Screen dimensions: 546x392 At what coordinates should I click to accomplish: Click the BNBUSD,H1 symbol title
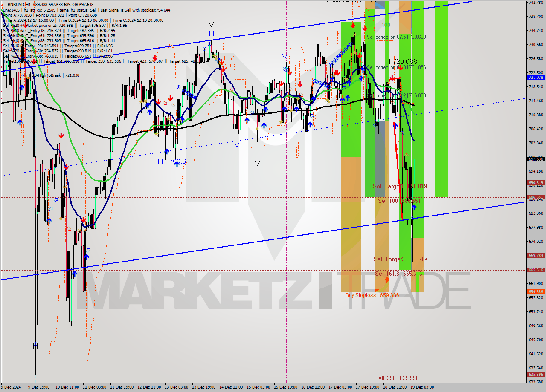tap(19, 4)
